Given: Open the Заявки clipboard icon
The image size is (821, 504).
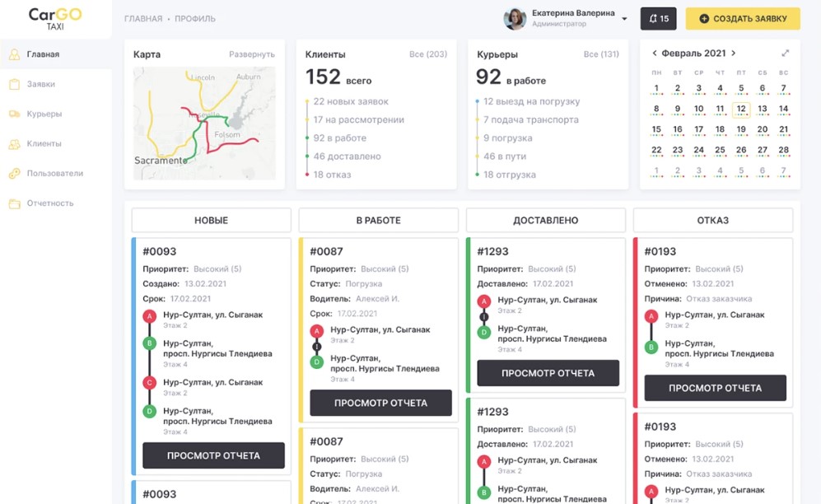Looking at the screenshot, I should pyautogui.click(x=15, y=84).
